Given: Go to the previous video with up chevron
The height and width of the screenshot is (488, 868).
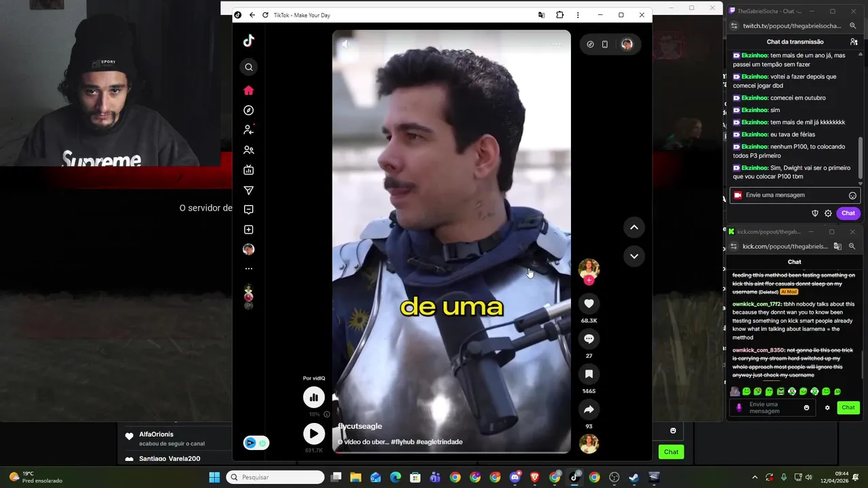Looking at the screenshot, I should click(x=634, y=228).
